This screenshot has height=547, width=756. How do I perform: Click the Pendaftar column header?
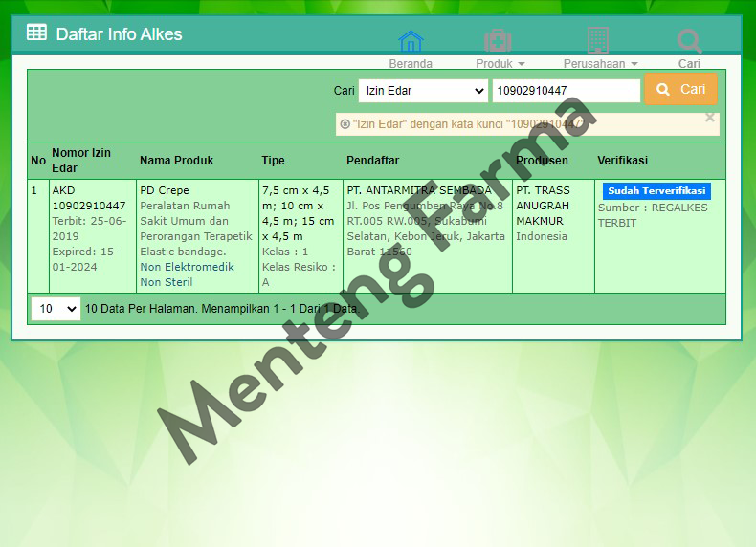(372, 161)
